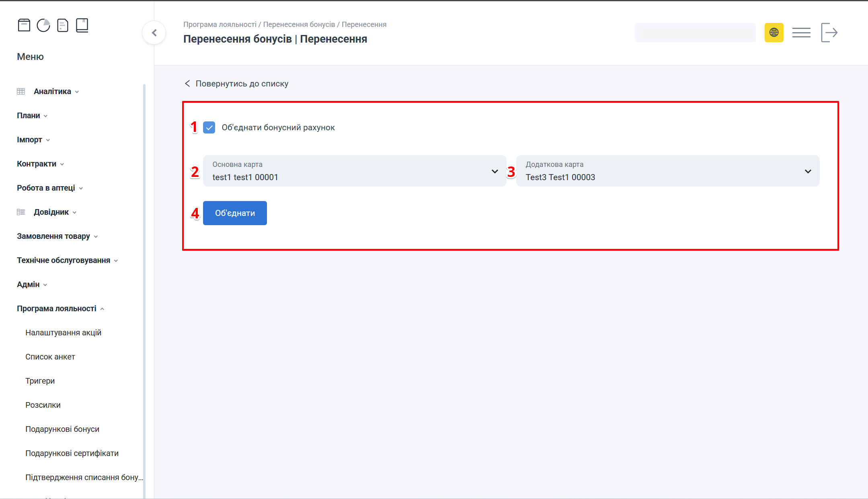868x499 pixels.
Task: Click the document file icon in sidebar
Action: [63, 25]
